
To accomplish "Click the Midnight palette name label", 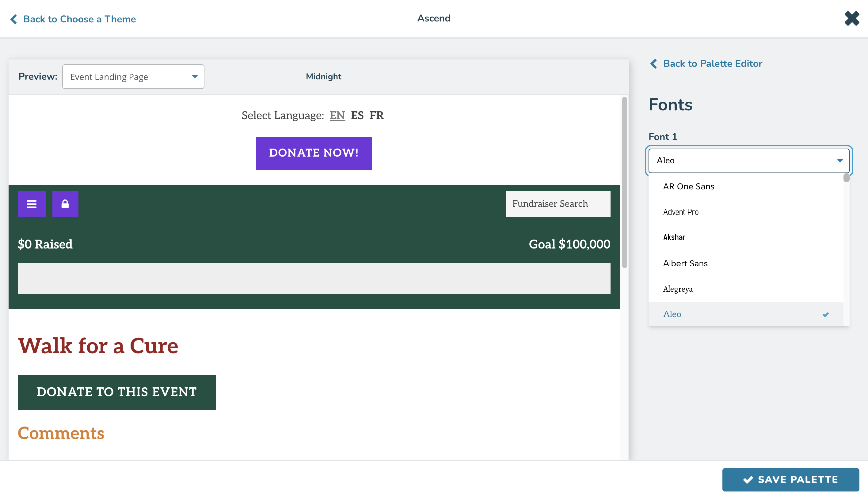I will [323, 77].
